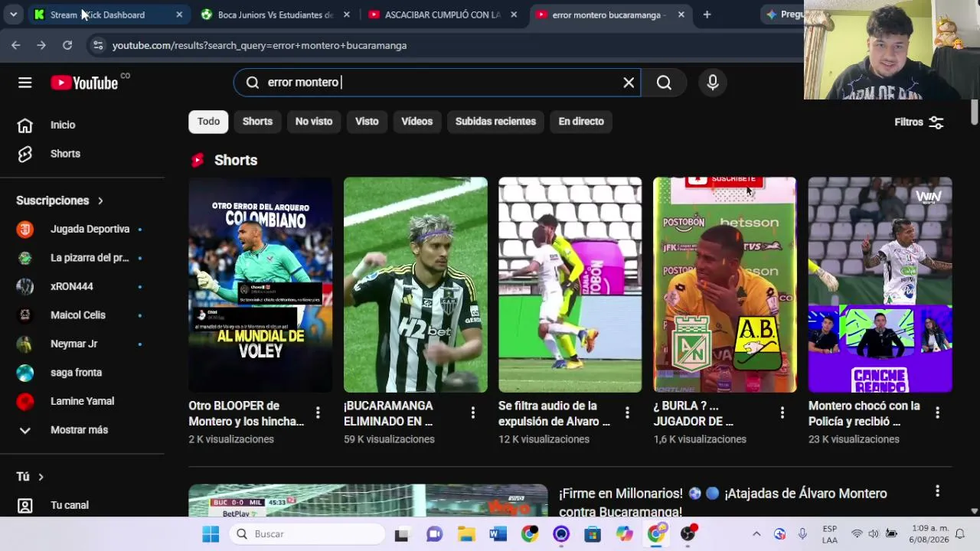Viewport: 980px width, 551px height.
Task: Open the Otro BLOOPER de Montero short title
Action: tap(247, 413)
